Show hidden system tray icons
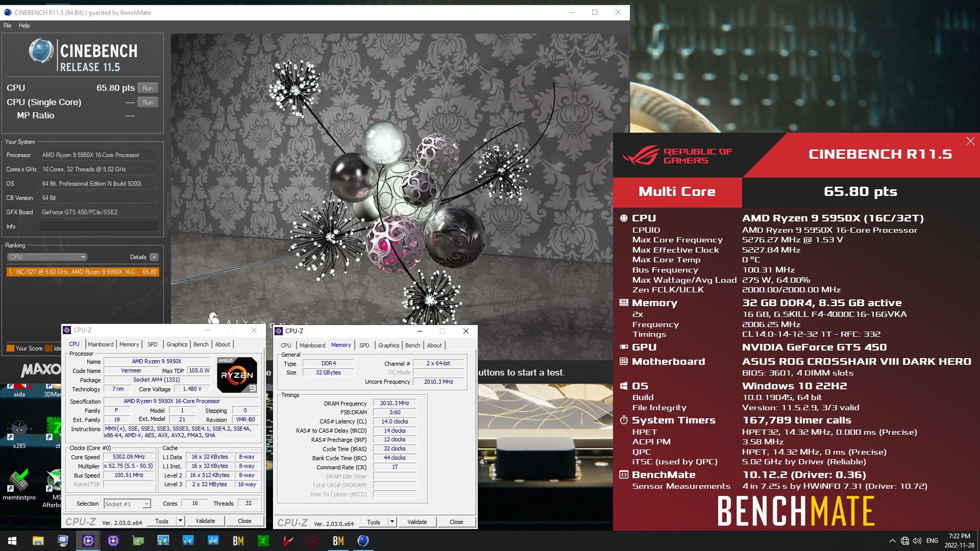This screenshot has height=551, width=980. 892,541
